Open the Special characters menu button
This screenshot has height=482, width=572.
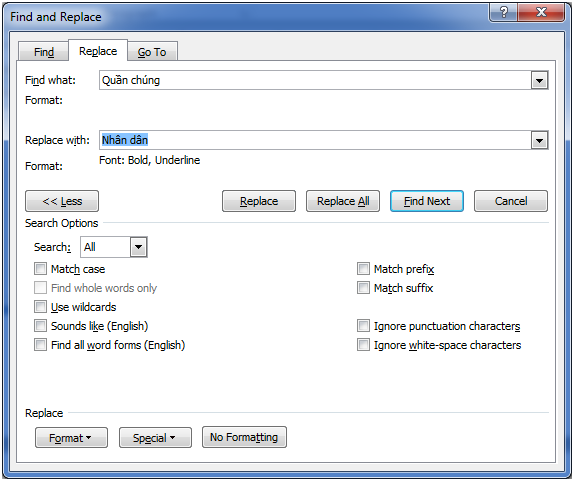click(155, 437)
